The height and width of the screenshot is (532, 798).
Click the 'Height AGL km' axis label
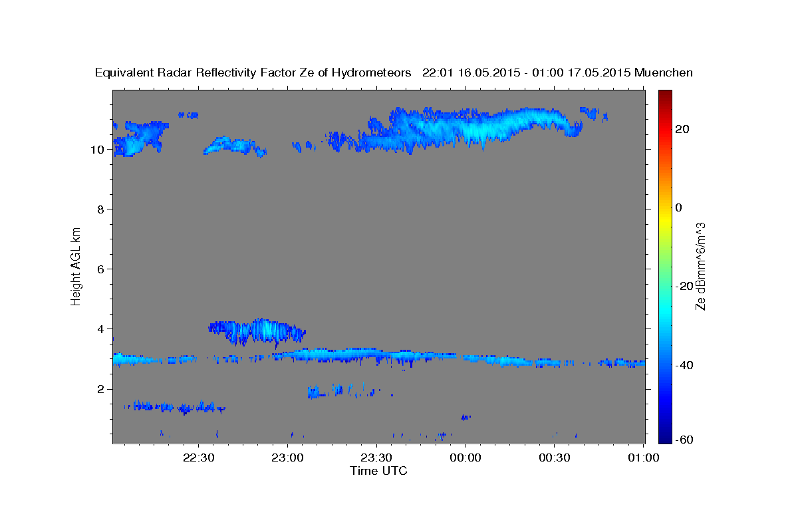point(76,265)
